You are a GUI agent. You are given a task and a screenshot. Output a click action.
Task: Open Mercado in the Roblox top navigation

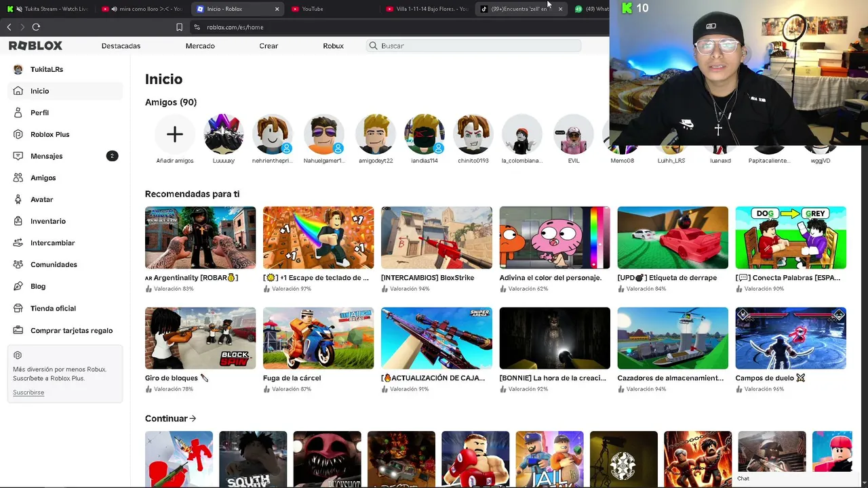200,46
